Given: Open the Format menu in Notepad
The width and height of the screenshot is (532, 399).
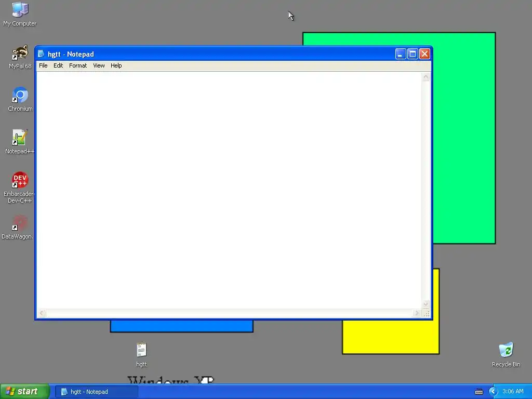Looking at the screenshot, I should [78, 65].
